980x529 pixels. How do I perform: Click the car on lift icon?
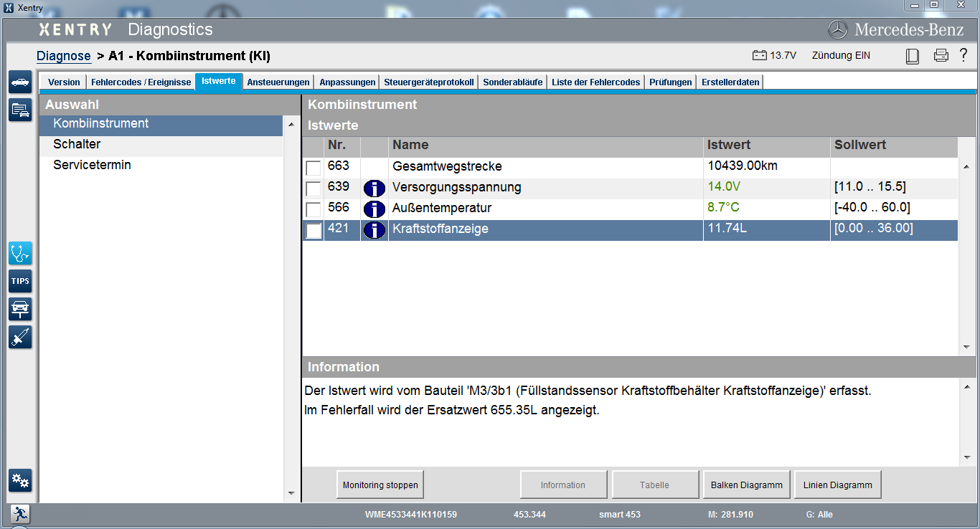click(20, 309)
